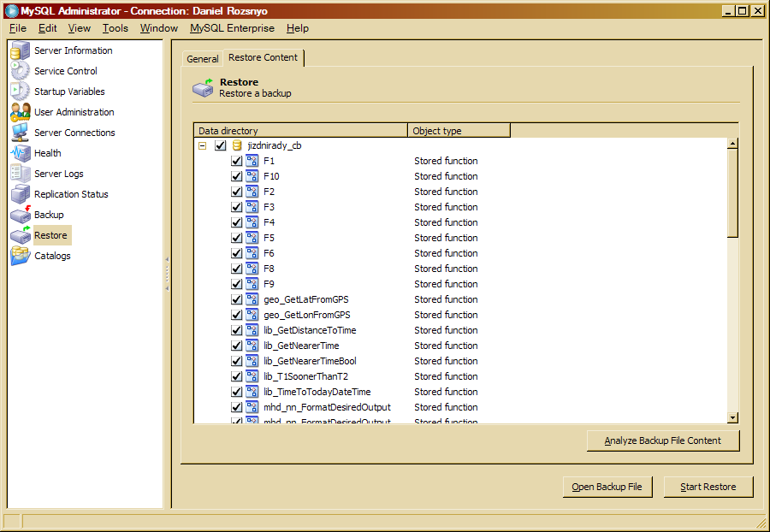Screen dimensions: 770x532
Task: Select the Restore Content tab
Action: [264, 57]
